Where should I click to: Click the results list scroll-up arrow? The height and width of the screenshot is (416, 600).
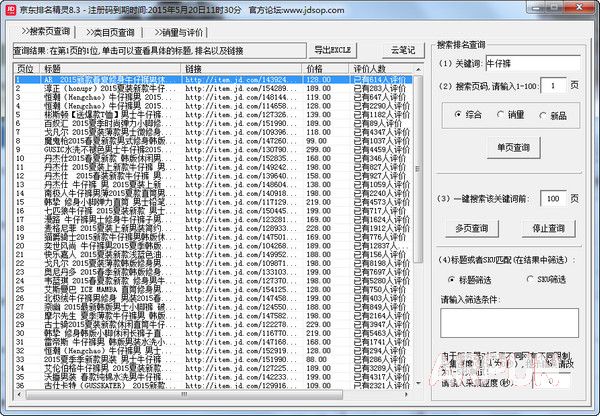[418, 70]
